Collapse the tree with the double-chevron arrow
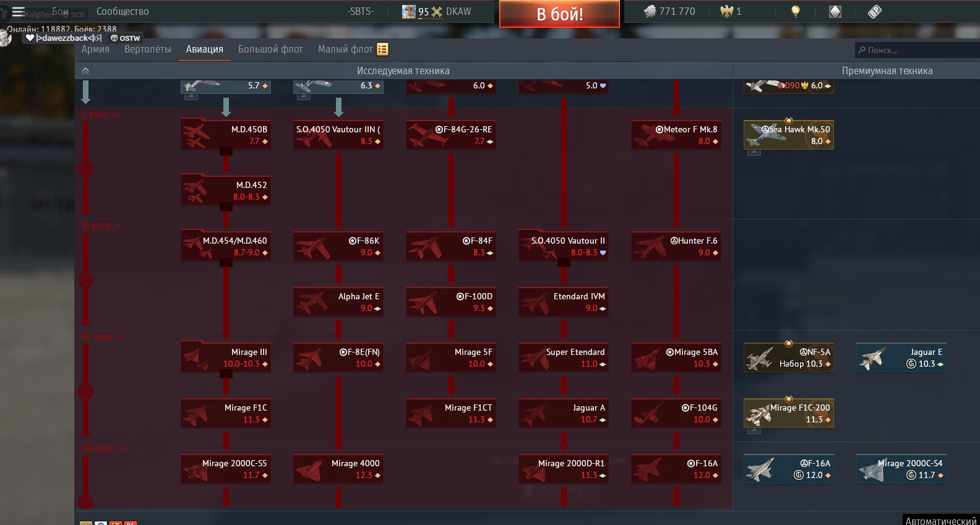The image size is (980, 525). click(x=85, y=71)
